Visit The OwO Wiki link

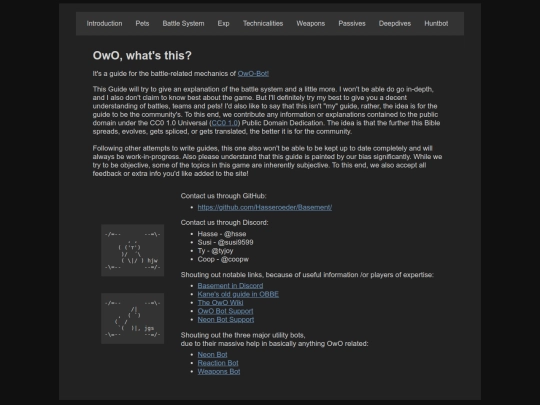click(x=220, y=303)
